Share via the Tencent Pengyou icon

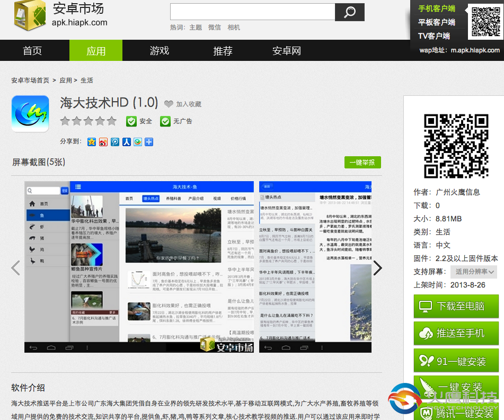click(x=114, y=142)
